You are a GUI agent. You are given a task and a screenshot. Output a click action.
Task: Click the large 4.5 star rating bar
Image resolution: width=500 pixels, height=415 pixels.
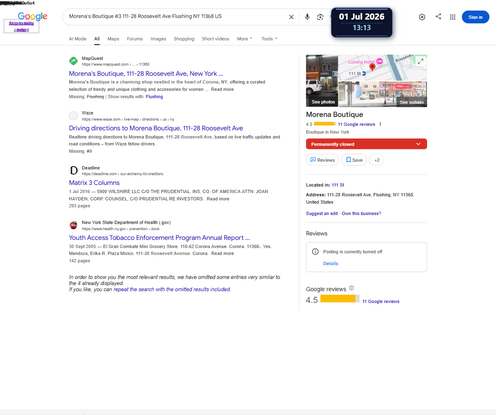[340, 299]
